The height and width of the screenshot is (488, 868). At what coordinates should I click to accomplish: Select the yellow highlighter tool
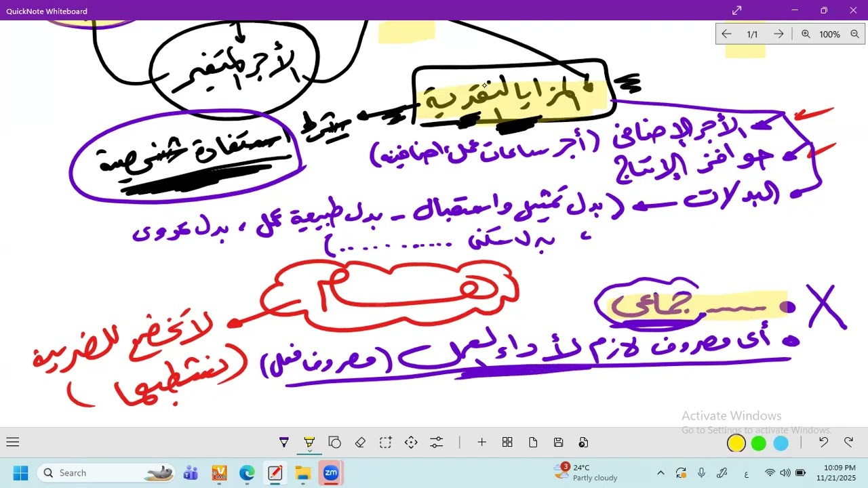pos(309,443)
